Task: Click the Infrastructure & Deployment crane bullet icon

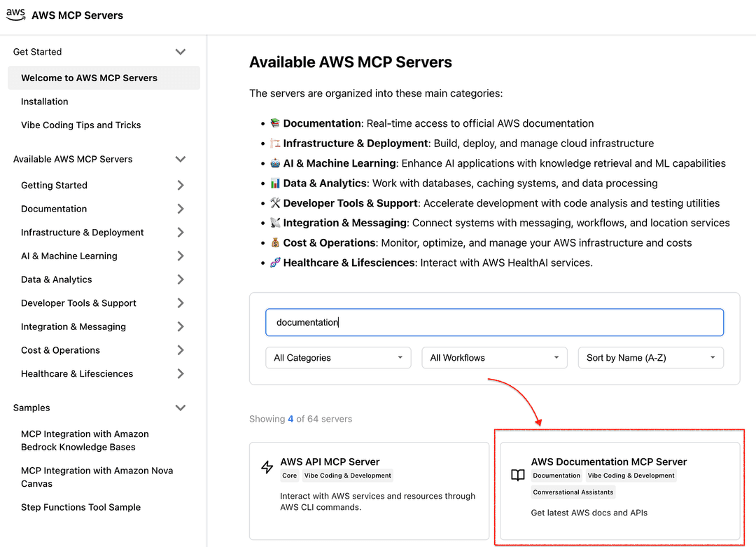Action: tap(275, 143)
